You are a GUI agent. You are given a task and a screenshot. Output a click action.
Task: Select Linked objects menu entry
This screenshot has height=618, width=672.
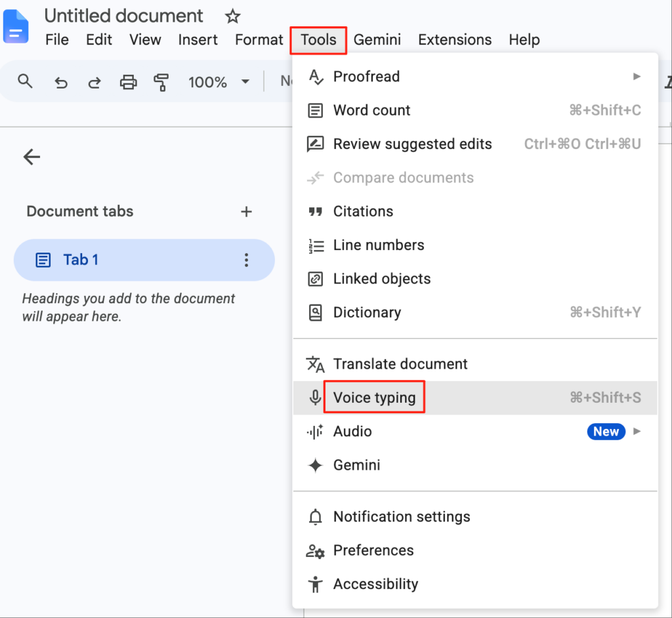click(x=475, y=279)
